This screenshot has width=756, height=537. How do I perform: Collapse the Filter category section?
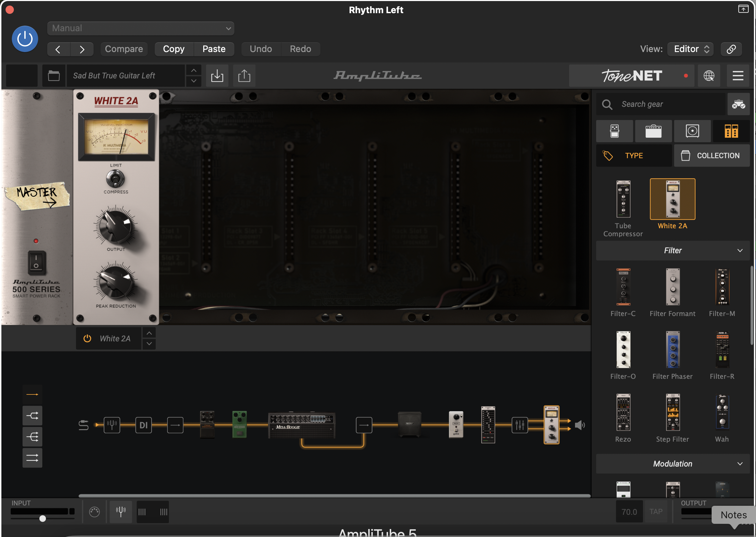click(673, 250)
